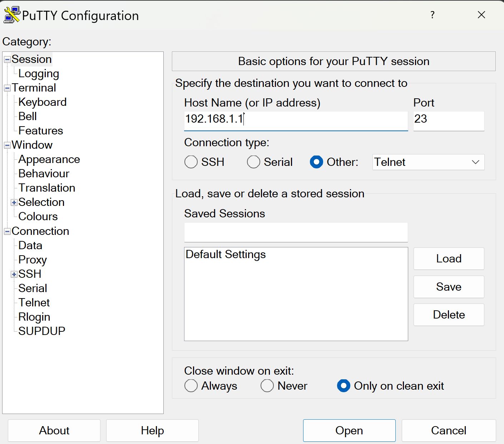Open the SUPDUP settings category
504x444 pixels.
point(42,331)
